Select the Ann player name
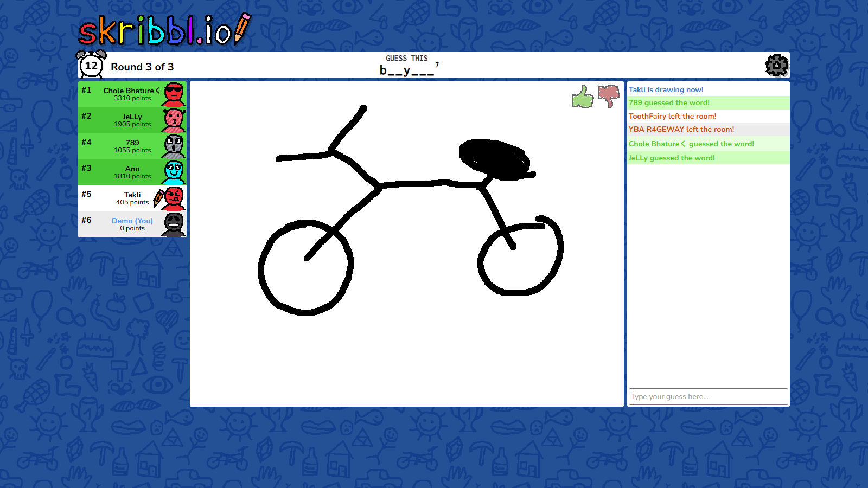Image resolution: width=868 pixels, height=488 pixels. click(132, 169)
